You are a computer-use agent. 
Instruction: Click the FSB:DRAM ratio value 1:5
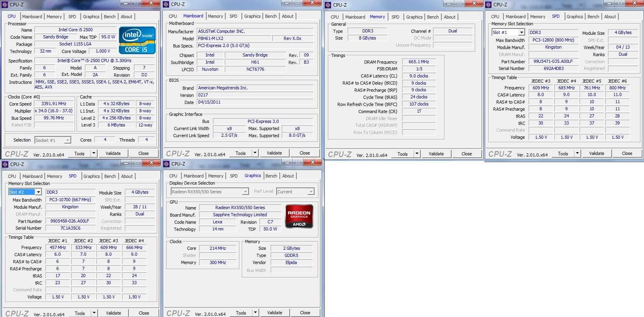419,69
